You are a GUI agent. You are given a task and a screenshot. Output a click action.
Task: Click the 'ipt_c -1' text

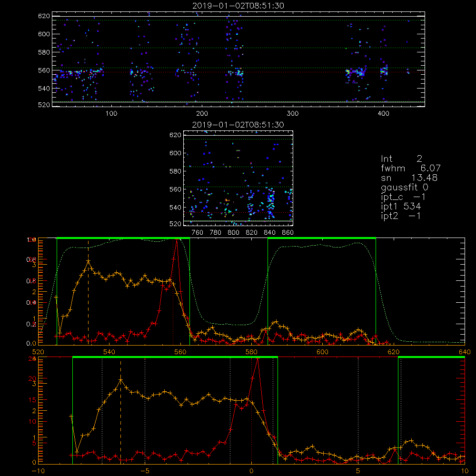click(403, 197)
